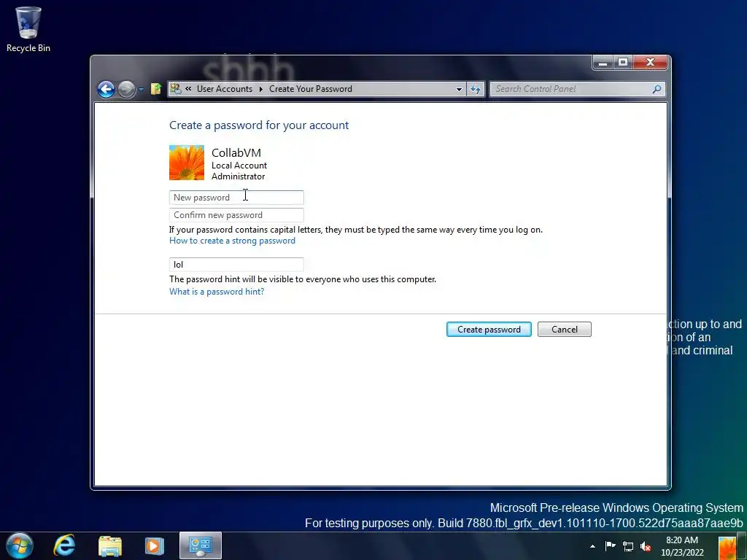Expand the arrow after User Accounts breadcrumb

point(260,89)
